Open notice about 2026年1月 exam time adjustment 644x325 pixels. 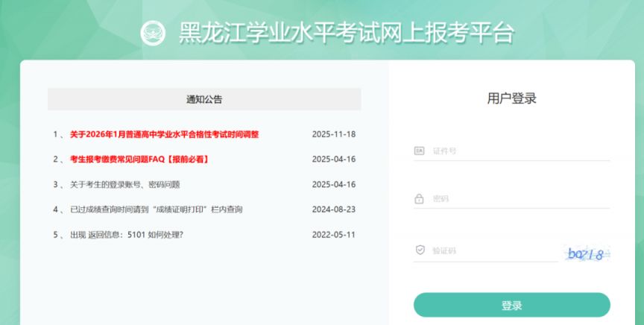click(164, 134)
